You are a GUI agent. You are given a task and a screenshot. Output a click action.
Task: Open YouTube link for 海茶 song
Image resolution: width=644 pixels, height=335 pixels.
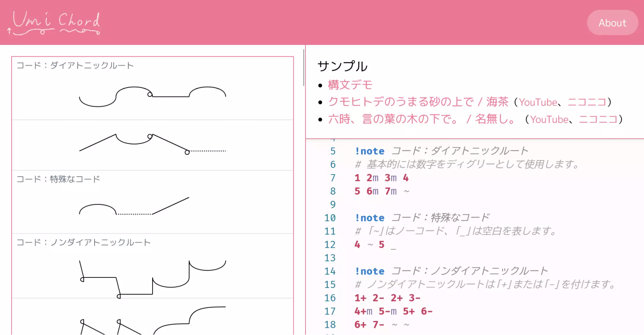pyautogui.click(x=538, y=103)
